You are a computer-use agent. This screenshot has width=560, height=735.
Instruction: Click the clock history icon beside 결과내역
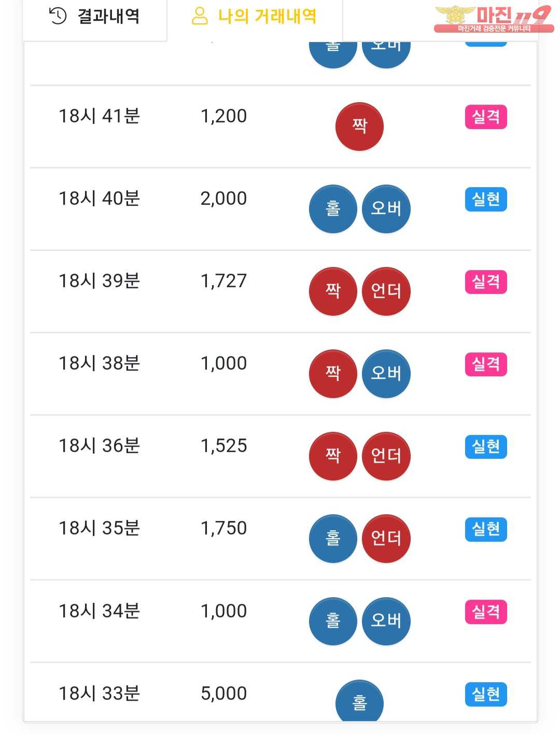(58, 16)
